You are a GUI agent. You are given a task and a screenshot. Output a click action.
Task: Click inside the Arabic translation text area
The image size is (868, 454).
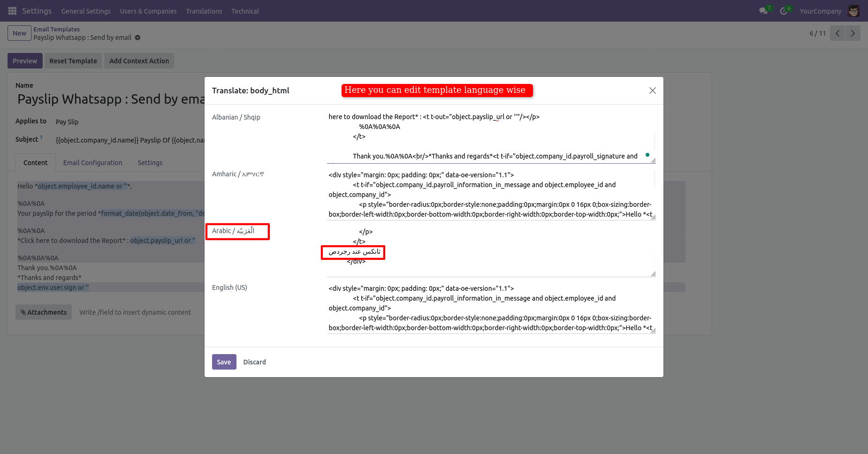(491, 250)
